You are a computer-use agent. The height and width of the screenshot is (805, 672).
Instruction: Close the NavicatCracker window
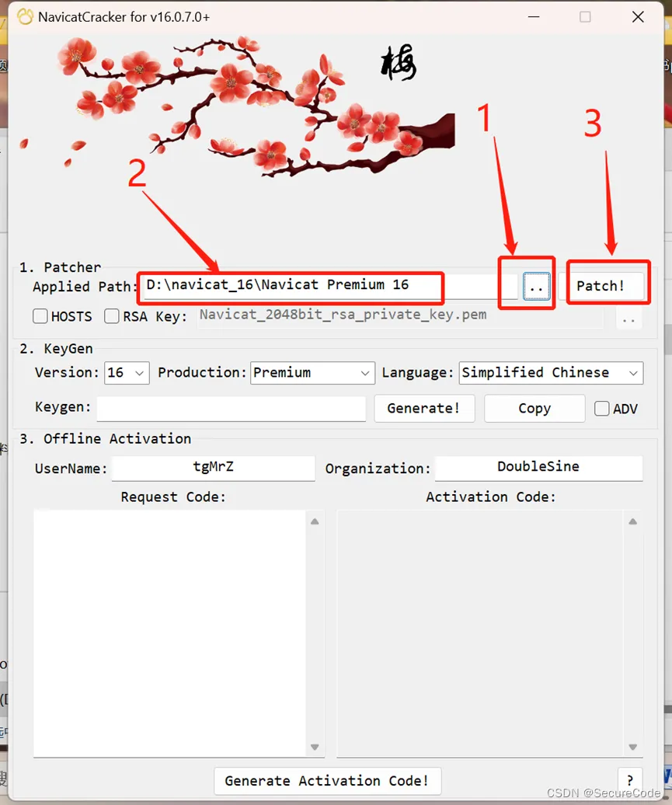pyautogui.click(x=638, y=17)
